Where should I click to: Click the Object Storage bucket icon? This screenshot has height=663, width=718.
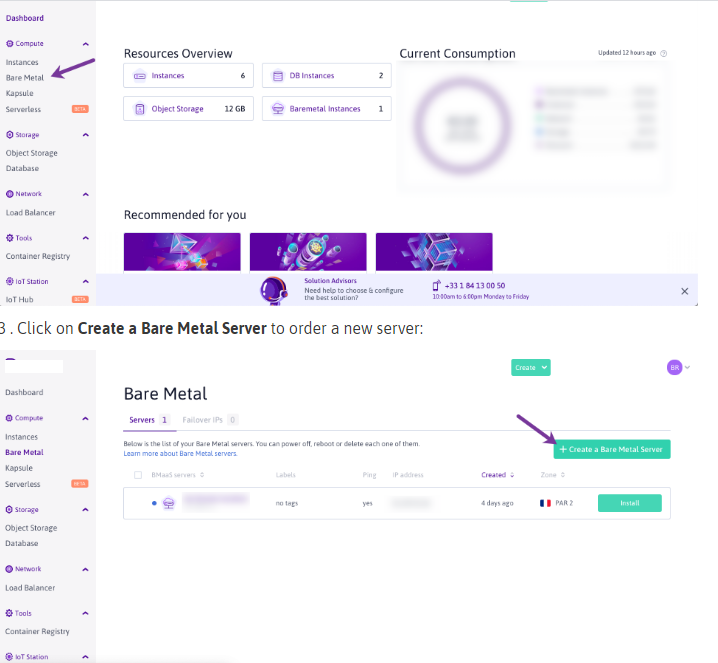(x=140, y=109)
